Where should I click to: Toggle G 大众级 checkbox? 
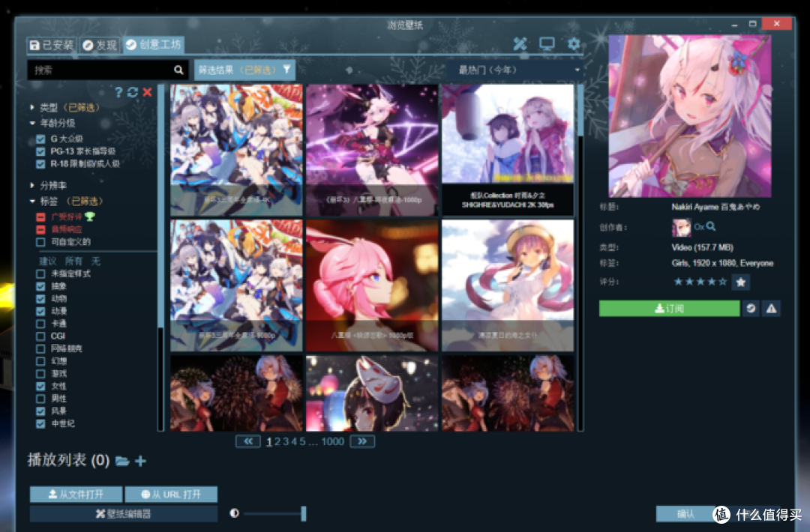click(40, 139)
